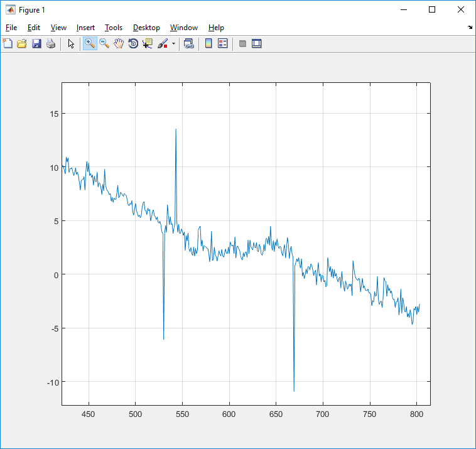
Task: Click the Link Plot icon
Action: [188, 43]
